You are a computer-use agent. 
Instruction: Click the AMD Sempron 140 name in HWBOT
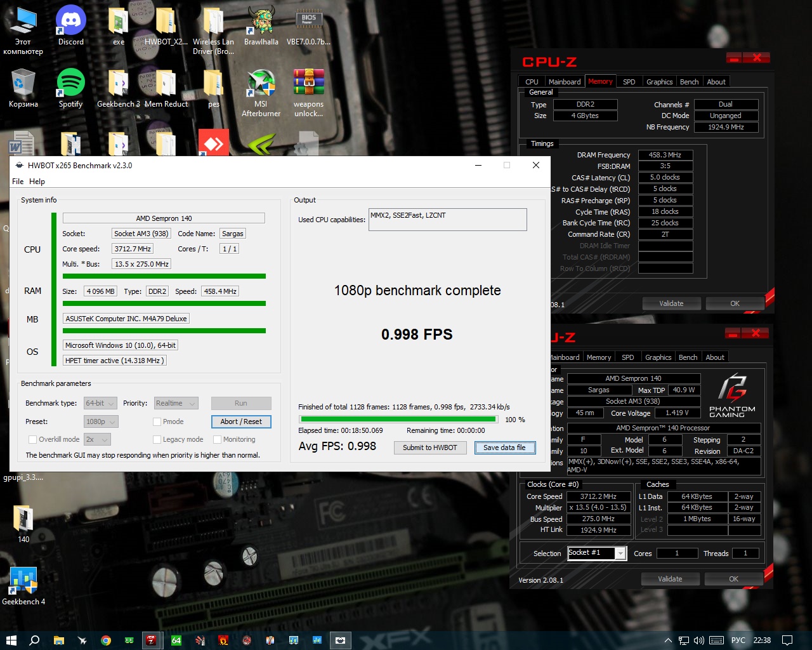point(164,218)
